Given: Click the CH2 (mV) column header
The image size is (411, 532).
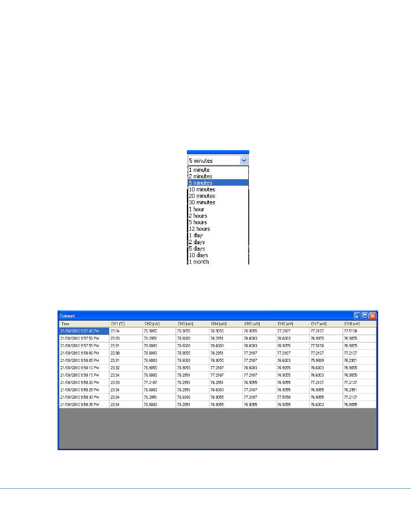Looking at the screenshot, I should click(x=159, y=323).
